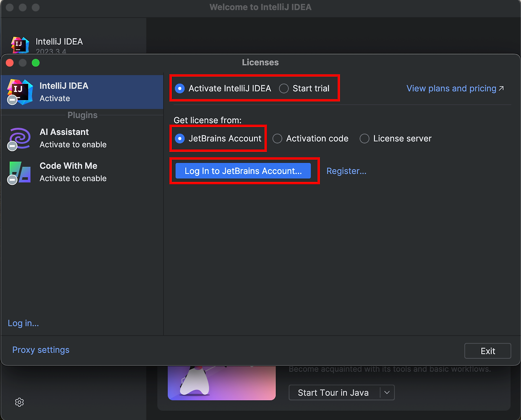Click the tour thumbnail image in Welcome window

(x=222, y=383)
